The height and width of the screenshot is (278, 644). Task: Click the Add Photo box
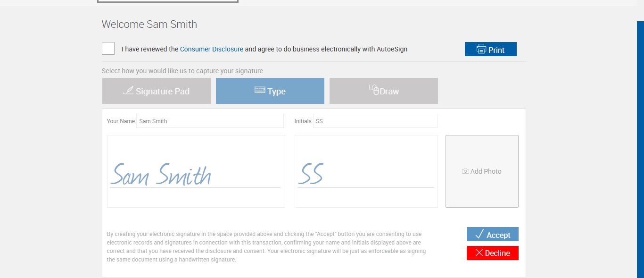(482, 171)
